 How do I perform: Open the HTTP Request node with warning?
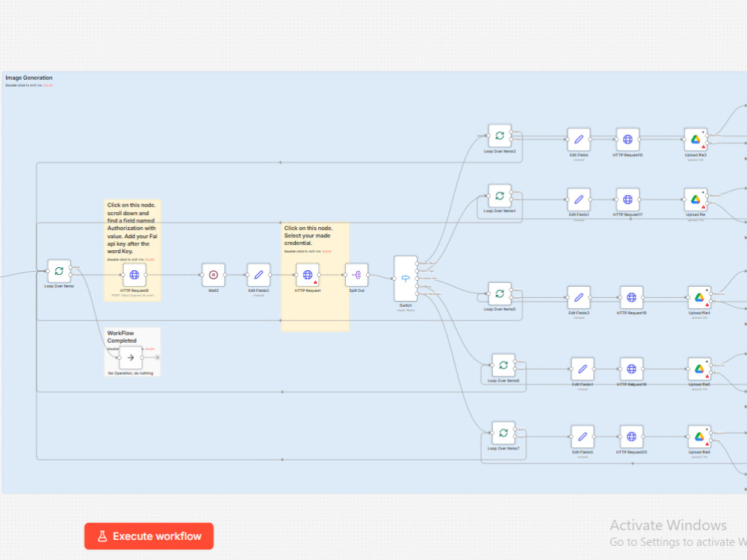click(x=308, y=275)
